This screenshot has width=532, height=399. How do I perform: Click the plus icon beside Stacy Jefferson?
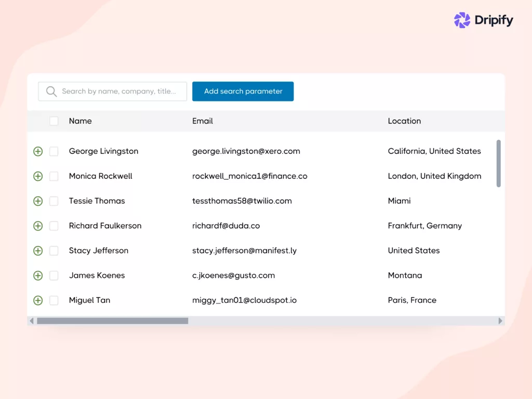point(37,250)
